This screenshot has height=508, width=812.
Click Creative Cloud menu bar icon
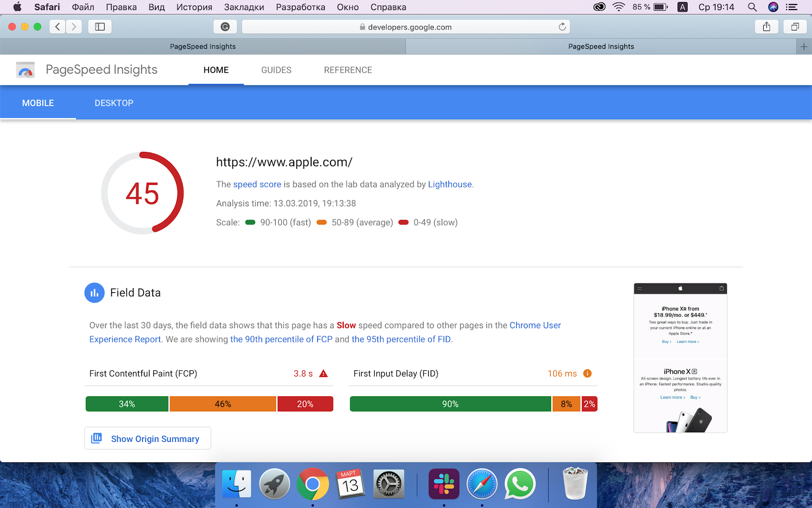click(x=599, y=7)
